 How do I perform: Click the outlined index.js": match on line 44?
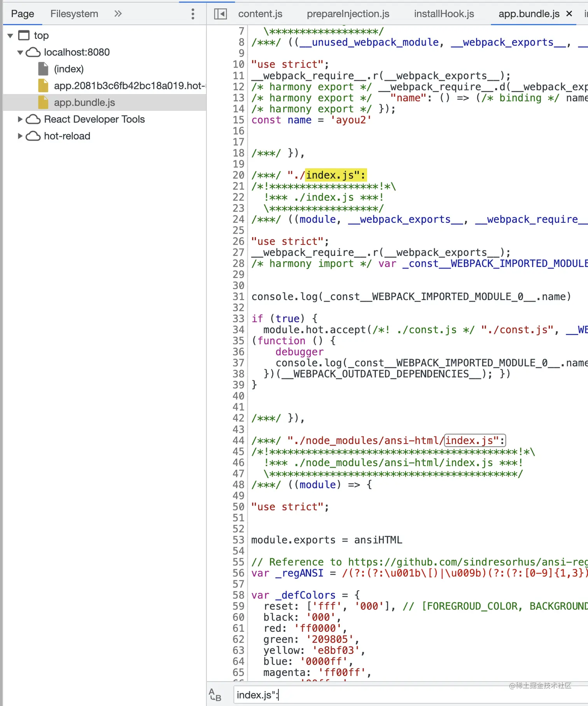[475, 440]
